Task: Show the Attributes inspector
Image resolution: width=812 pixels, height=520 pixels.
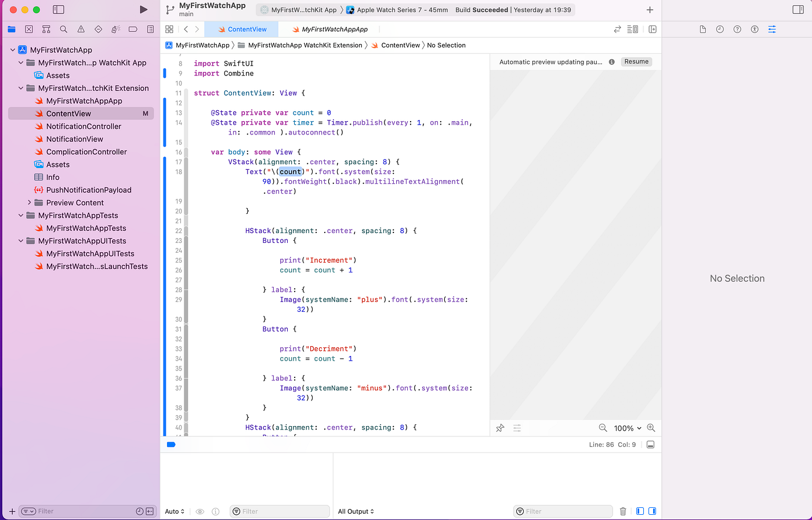Action: tap(772, 29)
